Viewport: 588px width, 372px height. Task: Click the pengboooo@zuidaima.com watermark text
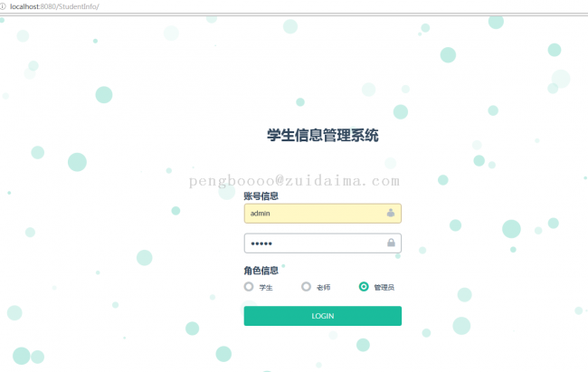294,181
